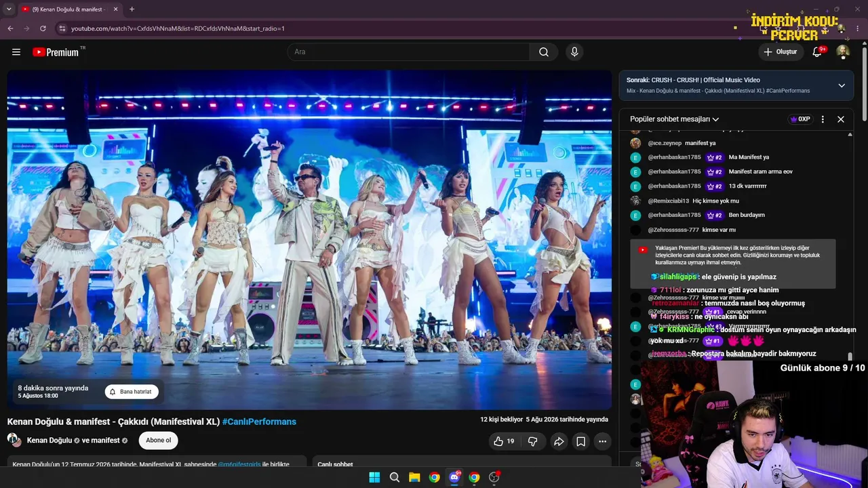Click the @ıce.zeynep chat username

tap(665, 143)
